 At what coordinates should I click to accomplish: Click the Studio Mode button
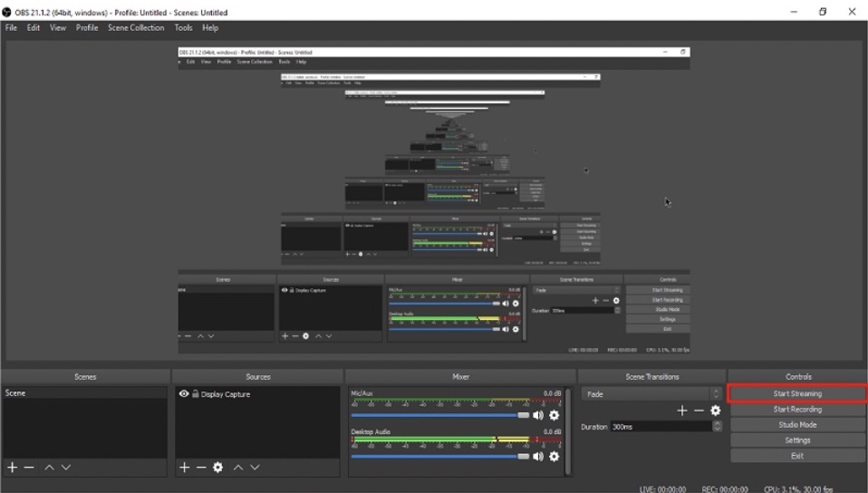[x=797, y=425]
